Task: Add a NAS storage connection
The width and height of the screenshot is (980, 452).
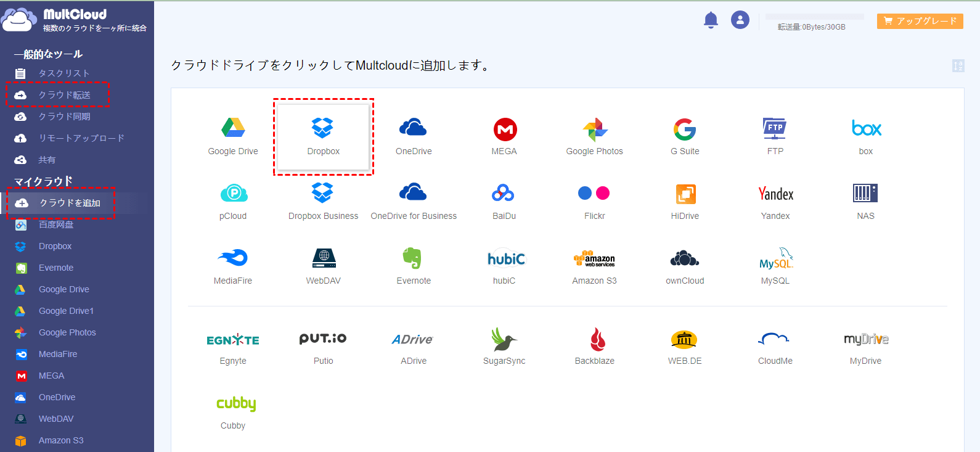Action: click(866, 202)
